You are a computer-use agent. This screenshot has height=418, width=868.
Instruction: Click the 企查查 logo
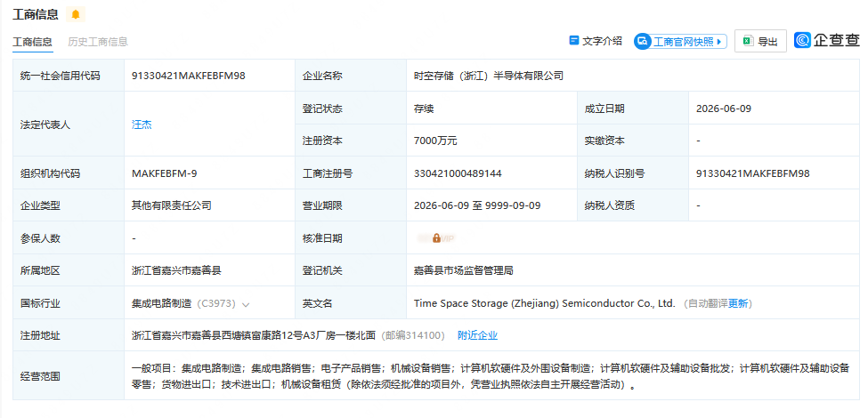click(827, 40)
